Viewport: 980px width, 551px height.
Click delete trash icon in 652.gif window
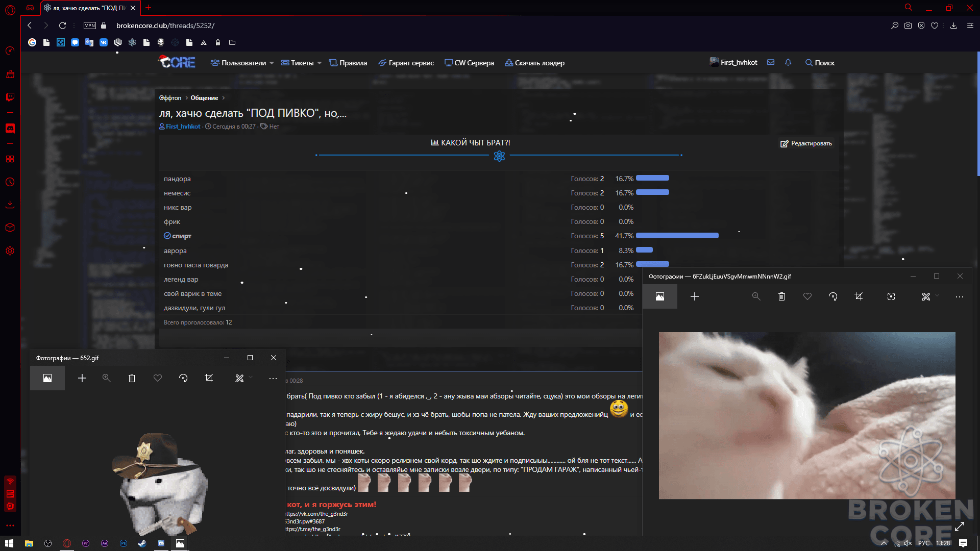132,378
